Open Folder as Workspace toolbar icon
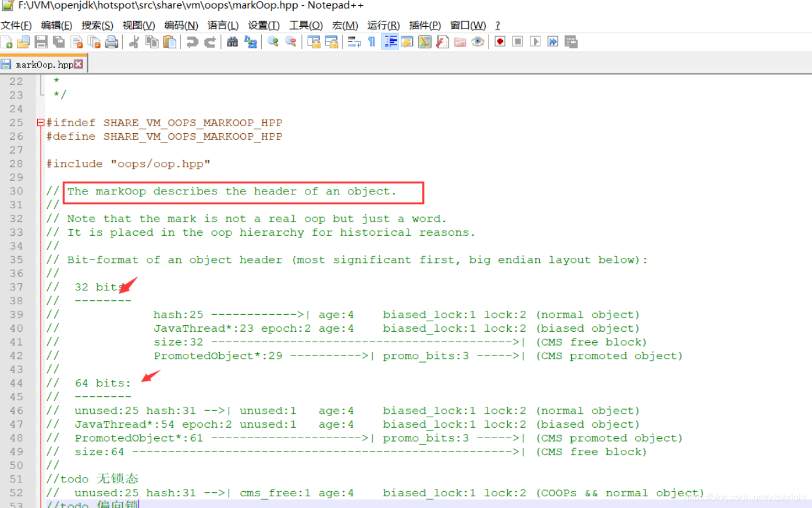This screenshot has height=508, width=812. 460,42
